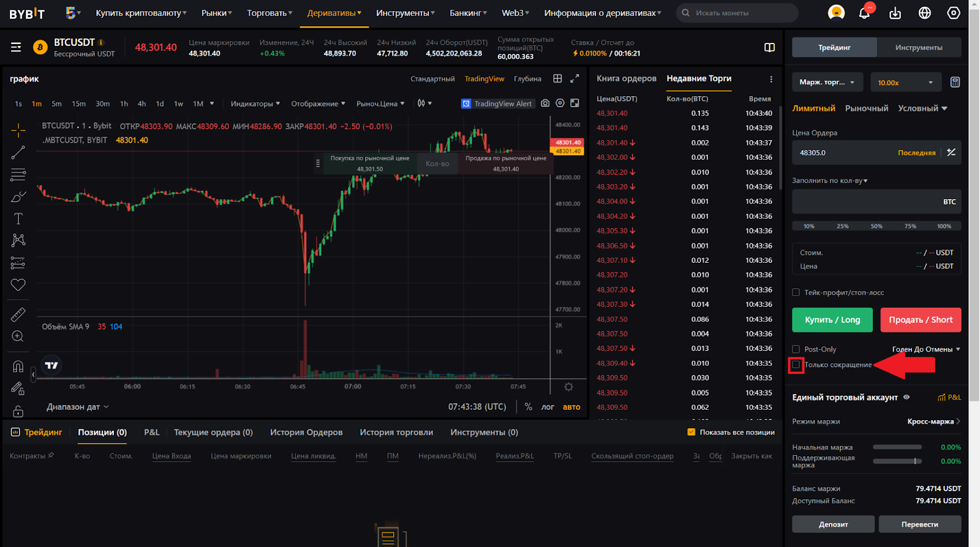
Task: Switch to Книга ордеров tab
Action: point(627,78)
